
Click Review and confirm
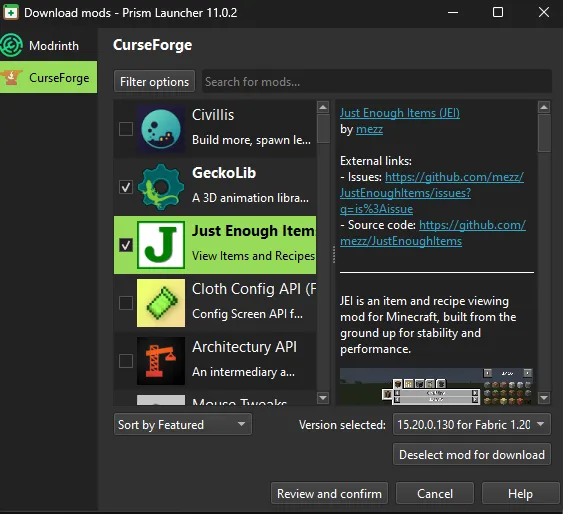[x=329, y=494]
